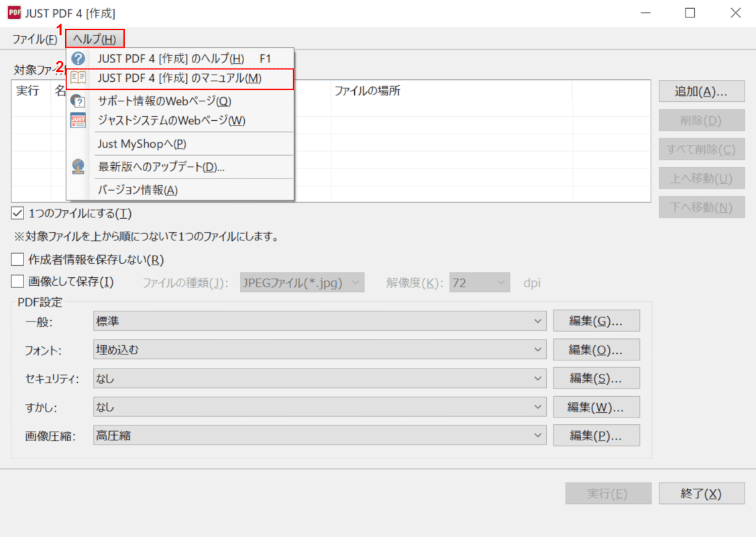Image resolution: width=756 pixels, height=537 pixels.
Task: Expand the 画像圧縮 dropdown showing 高圧縮
Action: tap(320, 436)
